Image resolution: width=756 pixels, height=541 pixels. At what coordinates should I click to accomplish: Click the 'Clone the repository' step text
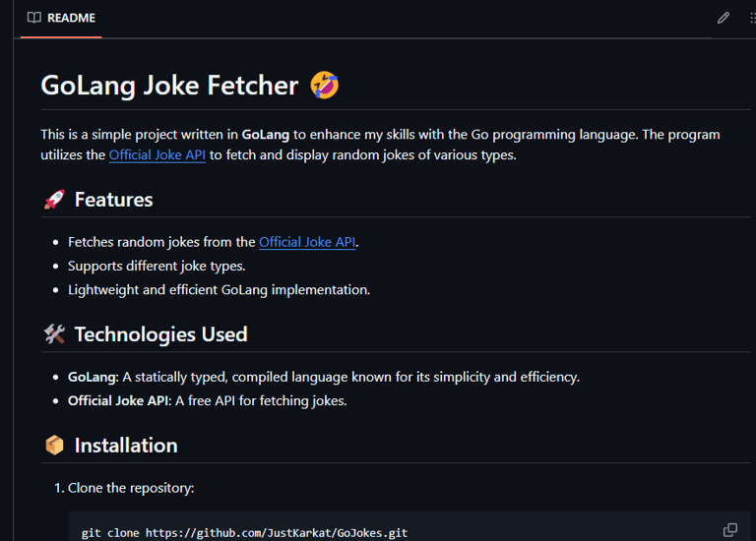[133, 488]
